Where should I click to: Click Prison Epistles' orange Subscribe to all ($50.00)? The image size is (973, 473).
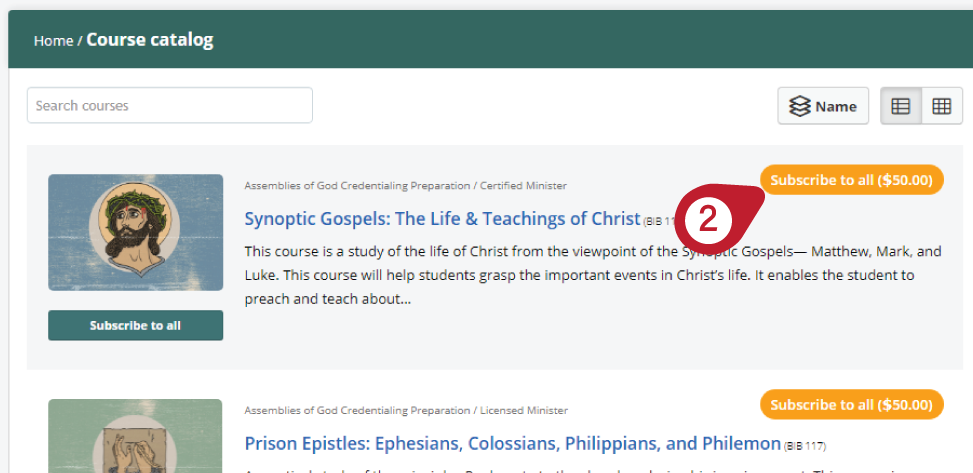click(x=851, y=405)
